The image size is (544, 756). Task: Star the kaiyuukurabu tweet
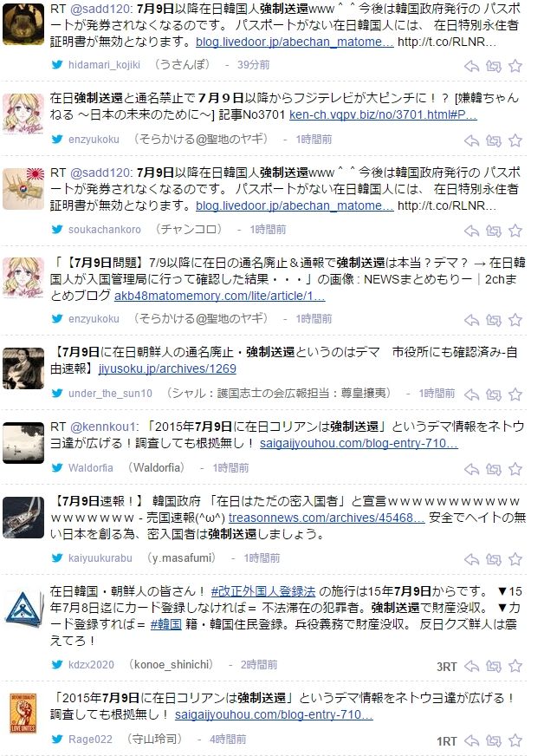515,559
